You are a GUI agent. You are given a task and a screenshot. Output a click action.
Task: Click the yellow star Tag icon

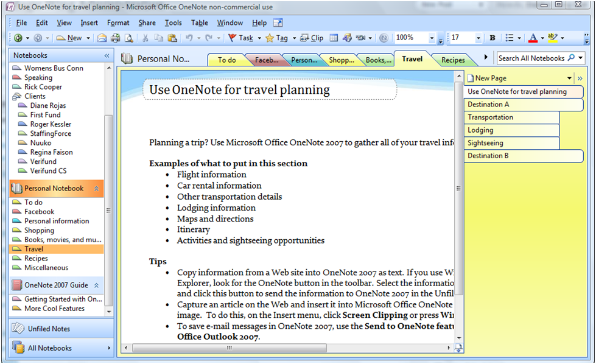pyautogui.click(x=270, y=38)
